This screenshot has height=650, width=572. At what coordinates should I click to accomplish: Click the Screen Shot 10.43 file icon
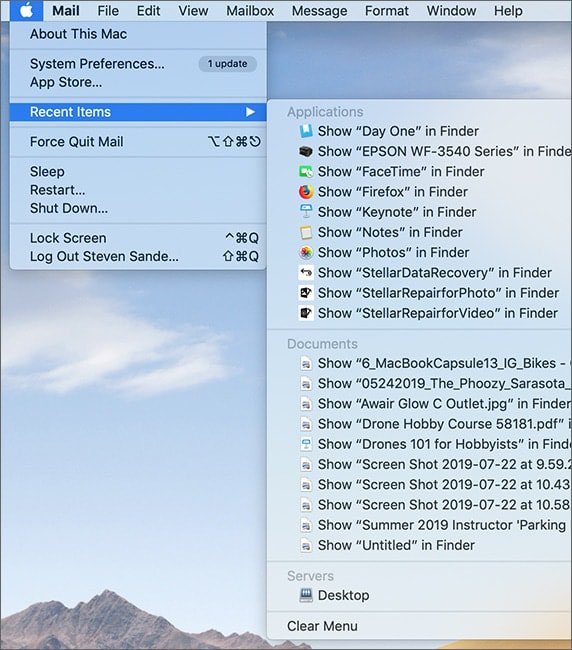[x=306, y=485]
